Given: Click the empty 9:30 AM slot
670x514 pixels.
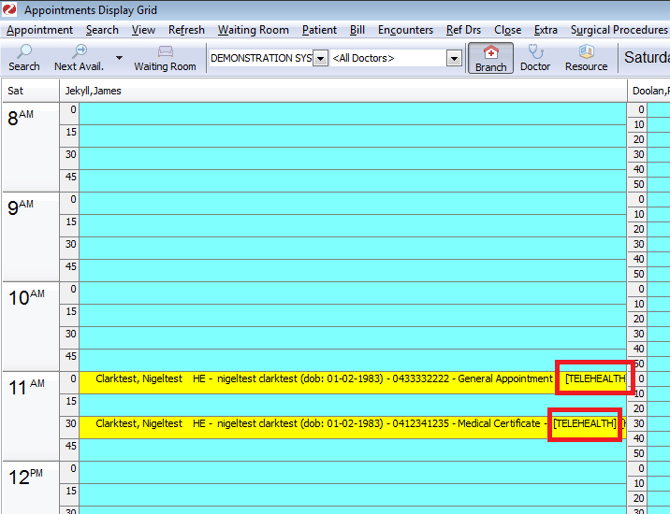Looking at the screenshot, I should 350,245.
